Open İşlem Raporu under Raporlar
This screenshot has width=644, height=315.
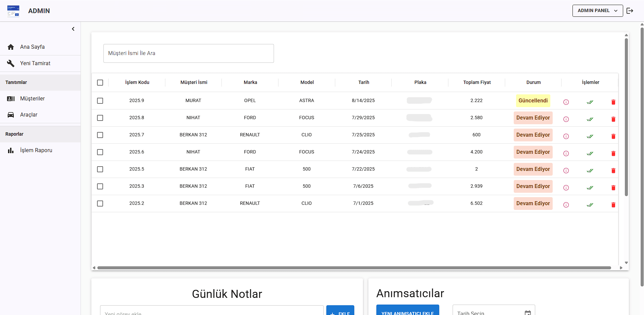[36, 150]
